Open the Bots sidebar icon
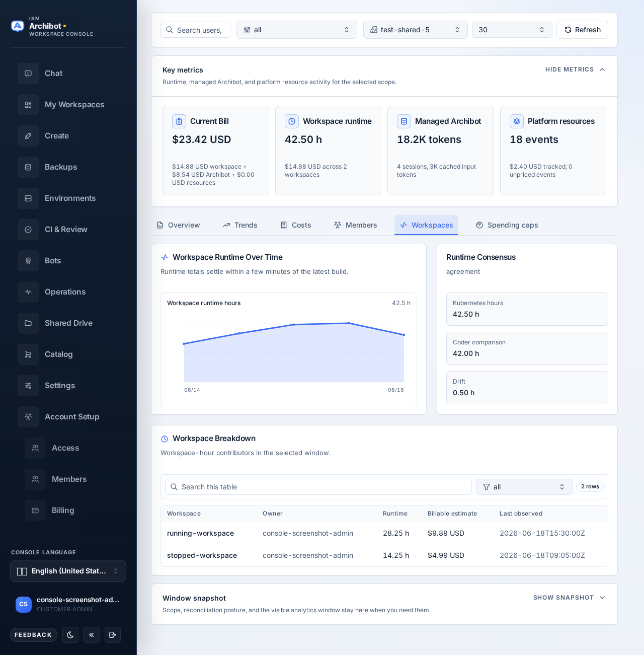 28,261
